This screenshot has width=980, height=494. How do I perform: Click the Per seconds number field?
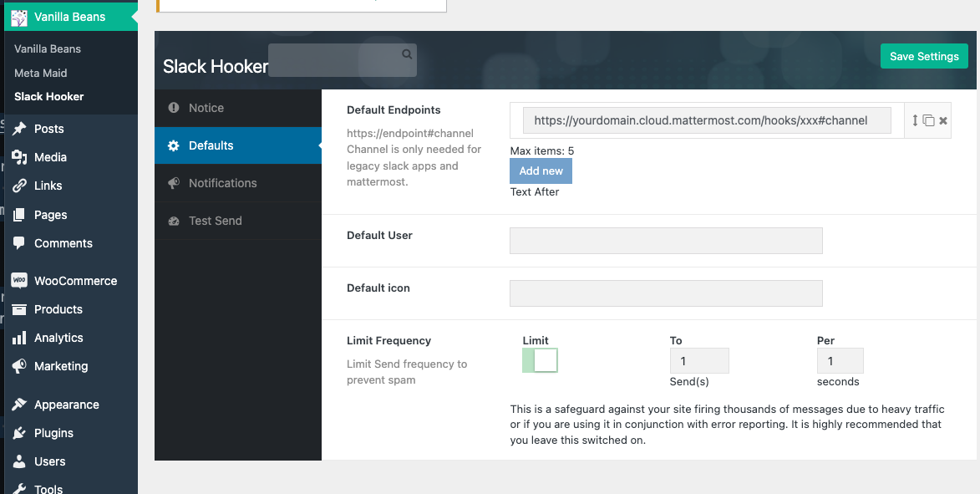click(x=840, y=361)
